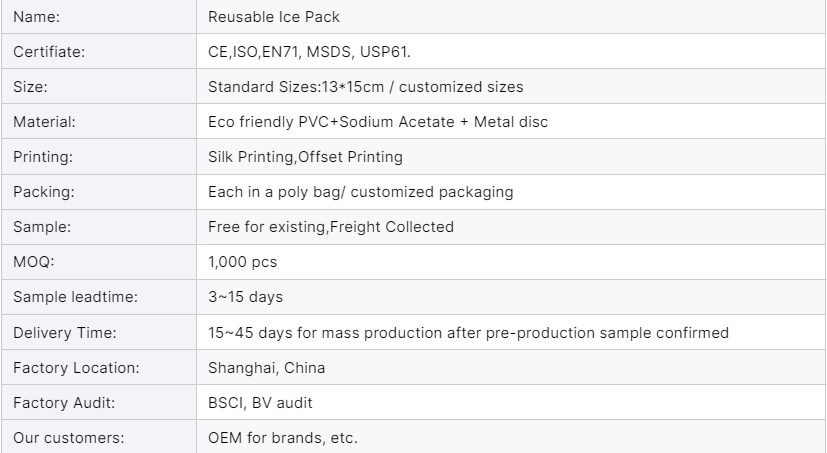Click the 'Delivery Time:' label
Image resolution: width=827 pixels, height=453 pixels.
pyautogui.click(x=65, y=332)
